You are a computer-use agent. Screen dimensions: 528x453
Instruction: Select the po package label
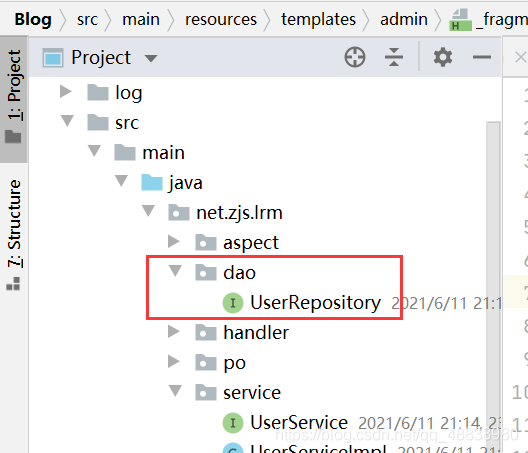pos(234,364)
